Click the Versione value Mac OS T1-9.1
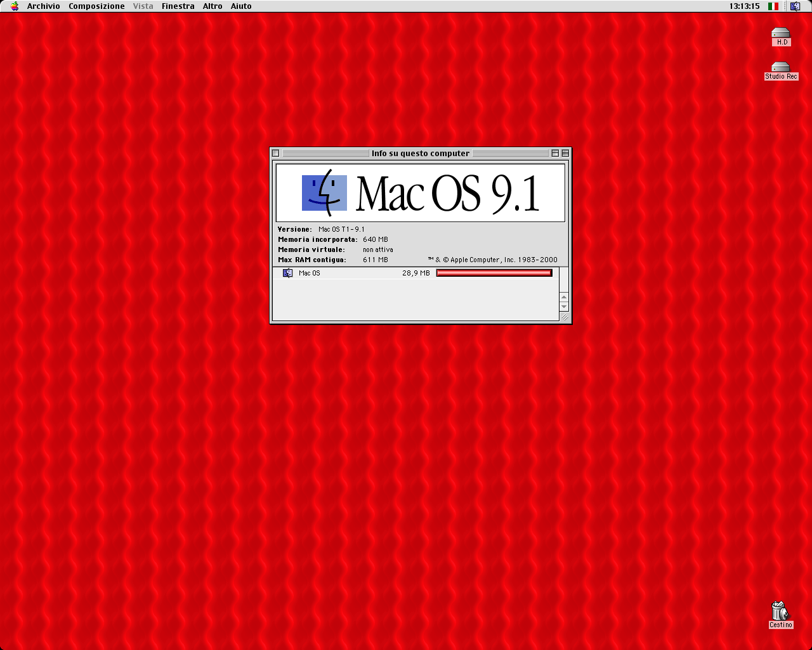The height and width of the screenshot is (650, 812). [341, 229]
